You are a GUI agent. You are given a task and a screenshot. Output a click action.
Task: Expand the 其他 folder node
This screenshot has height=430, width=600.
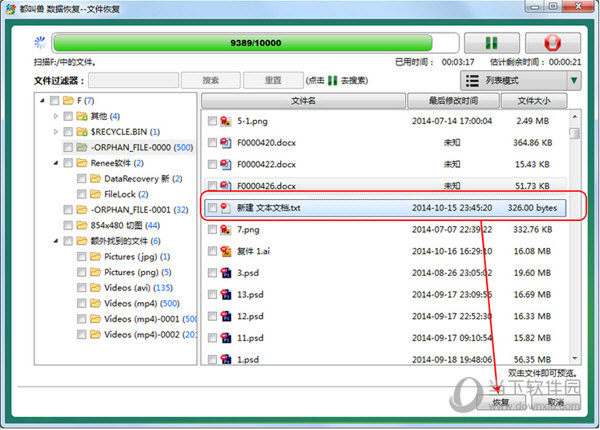[x=55, y=116]
